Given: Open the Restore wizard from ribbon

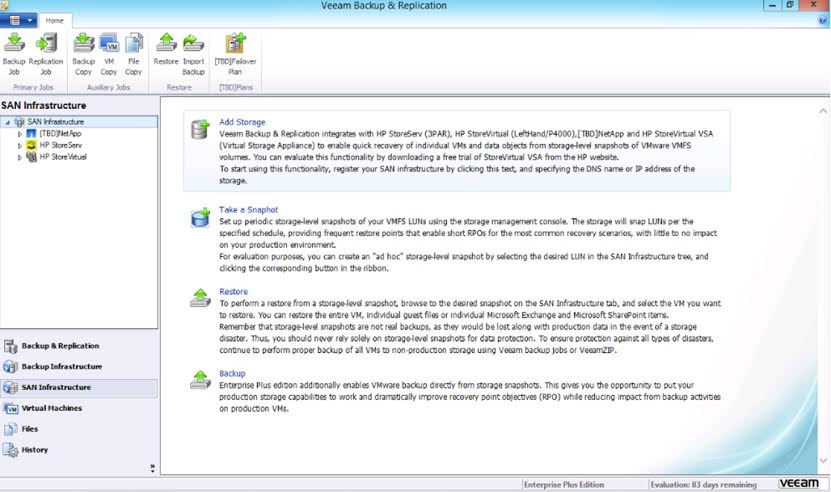Looking at the screenshot, I should [166, 49].
